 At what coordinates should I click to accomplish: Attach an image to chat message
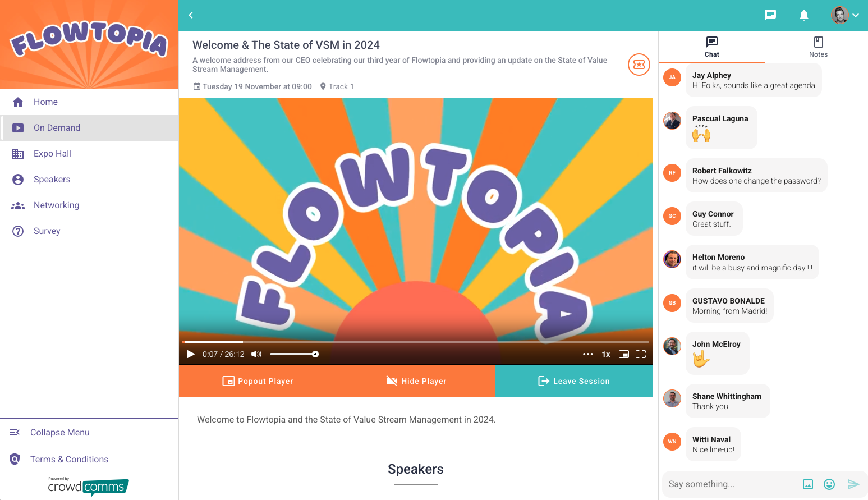click(x=808, y=484)
